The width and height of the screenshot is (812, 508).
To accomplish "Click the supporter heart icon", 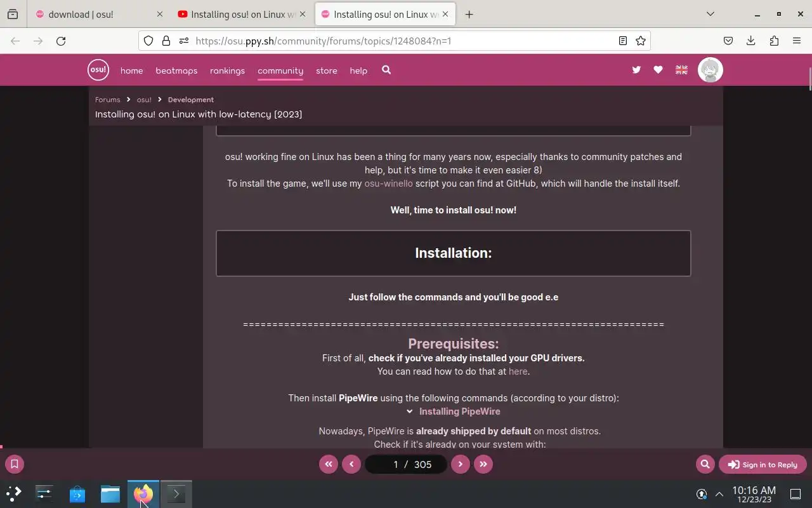I will (658, 70).
